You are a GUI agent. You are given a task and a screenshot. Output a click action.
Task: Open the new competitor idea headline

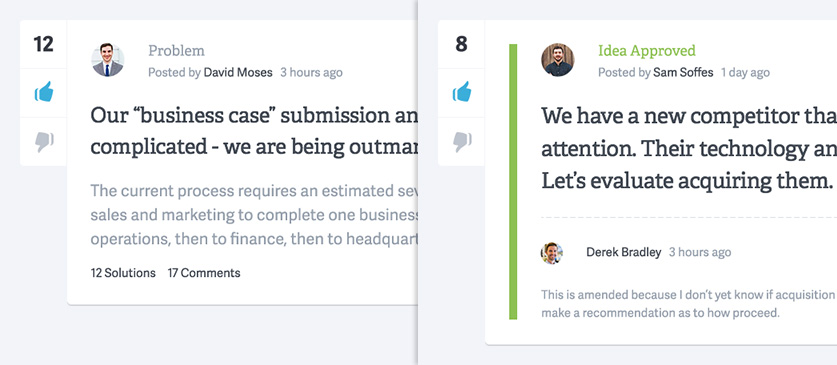point(689,148)
